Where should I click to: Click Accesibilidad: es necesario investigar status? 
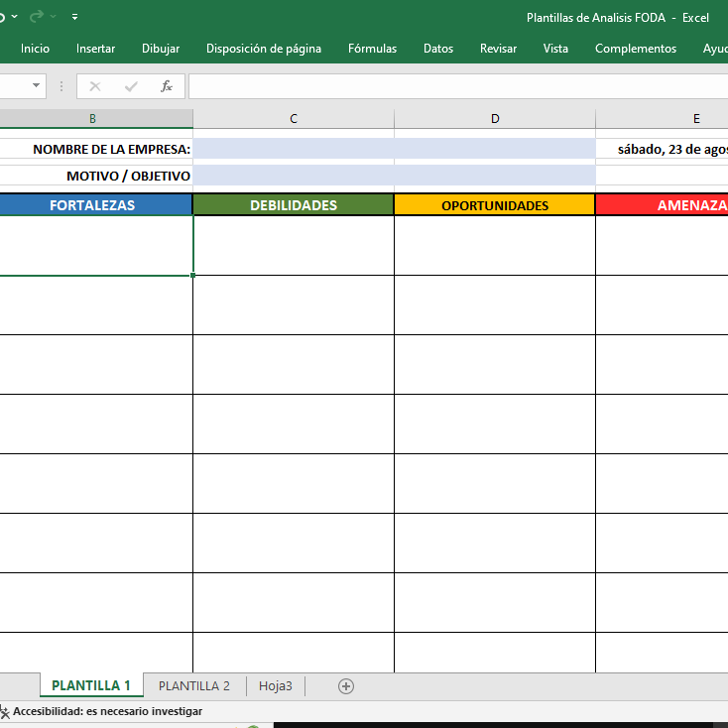click(107, 711)
